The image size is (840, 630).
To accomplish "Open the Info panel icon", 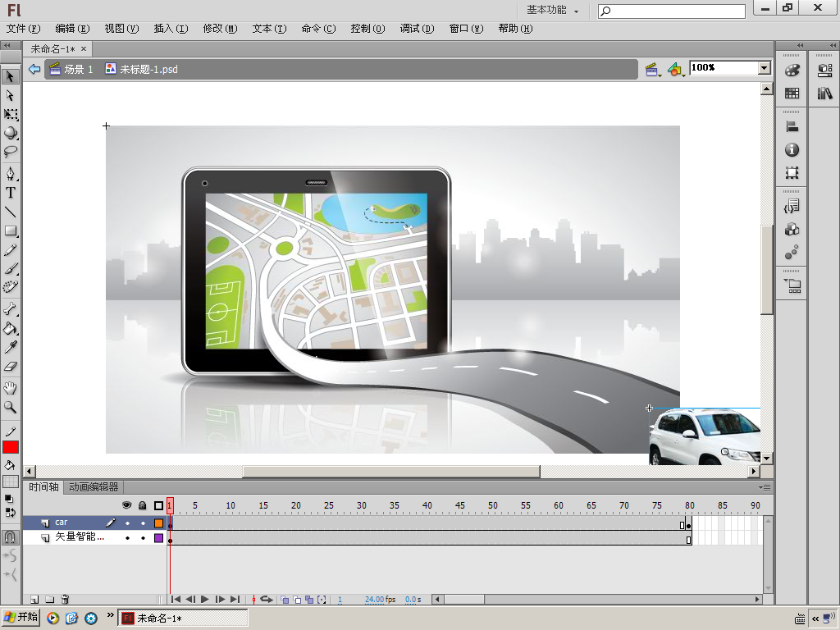I will 792,150.
